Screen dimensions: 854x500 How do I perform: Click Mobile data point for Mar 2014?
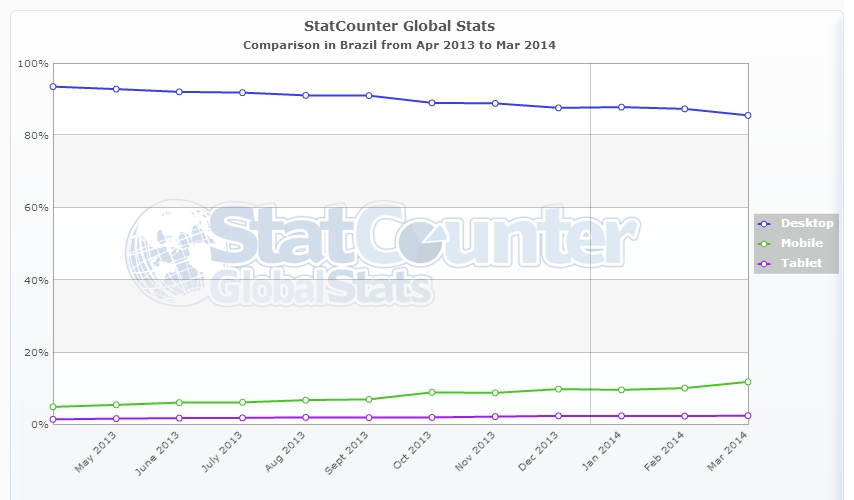pos(748,382)
